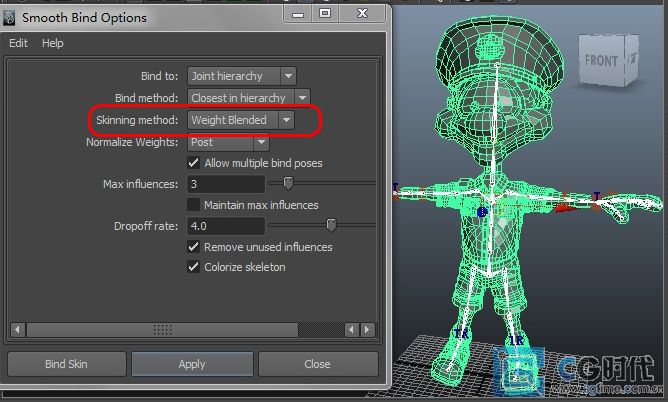The image size is (668, 402).
Task: Click the Dropoff rate value field
Action: [226, 226]
